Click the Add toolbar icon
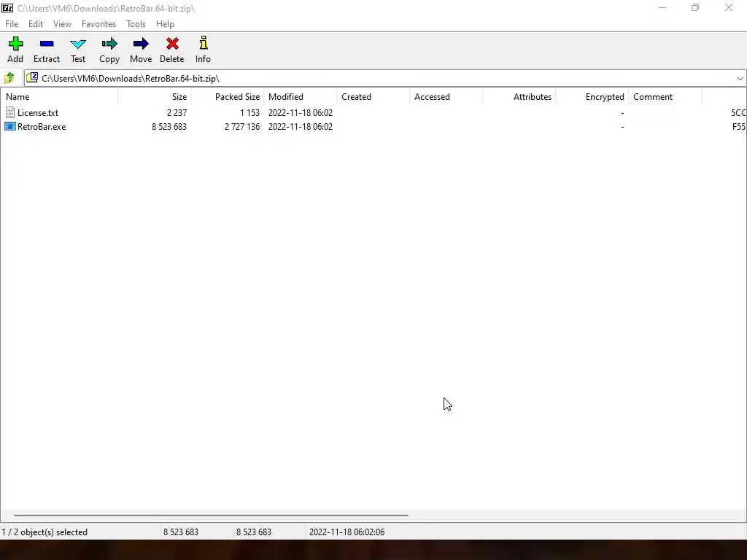The height and width of the screenshot is (560, 747). [x=15, y=44]
